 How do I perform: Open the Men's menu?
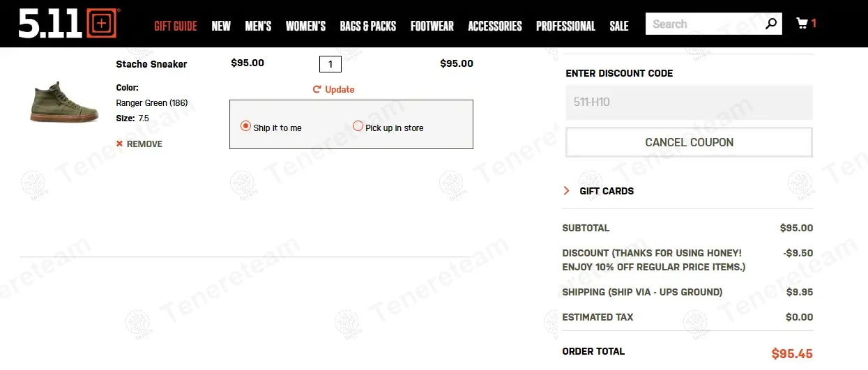[x=258, y=26]
